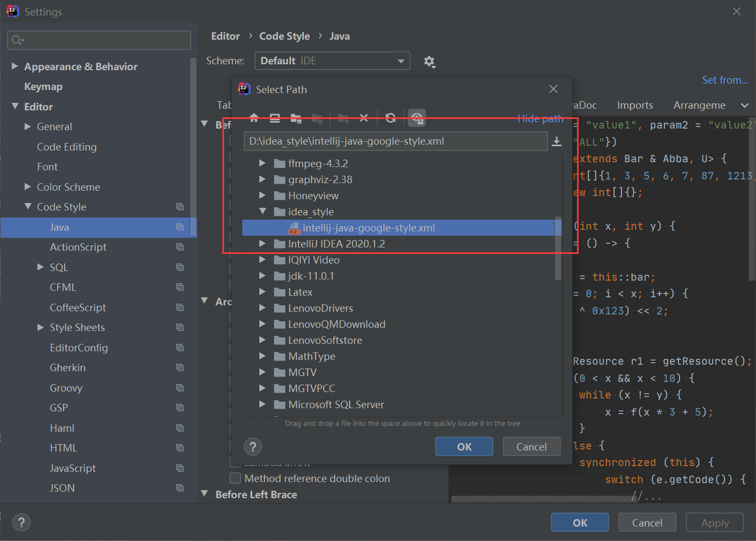Delete selection using the X icon in dialog toolbar

point(364,118)
